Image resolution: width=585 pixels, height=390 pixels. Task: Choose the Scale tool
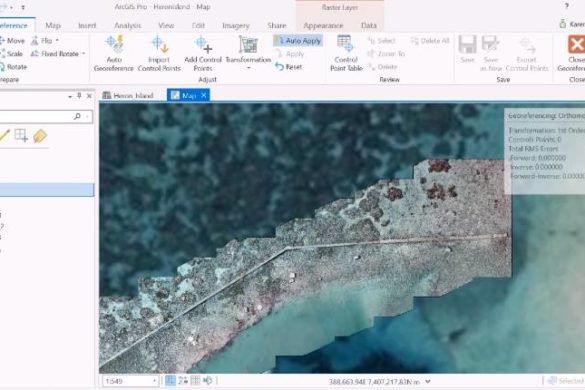11,54
